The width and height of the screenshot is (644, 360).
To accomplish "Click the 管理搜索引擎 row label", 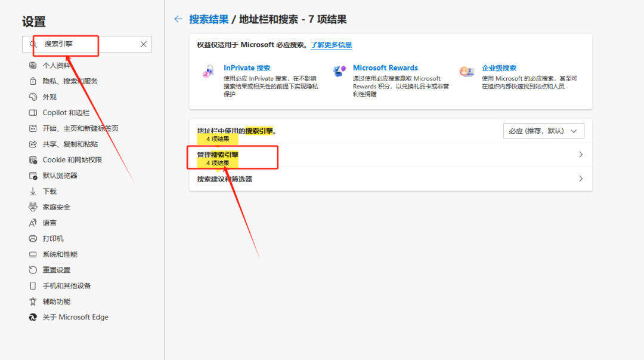I will click(x=218, y=155).
